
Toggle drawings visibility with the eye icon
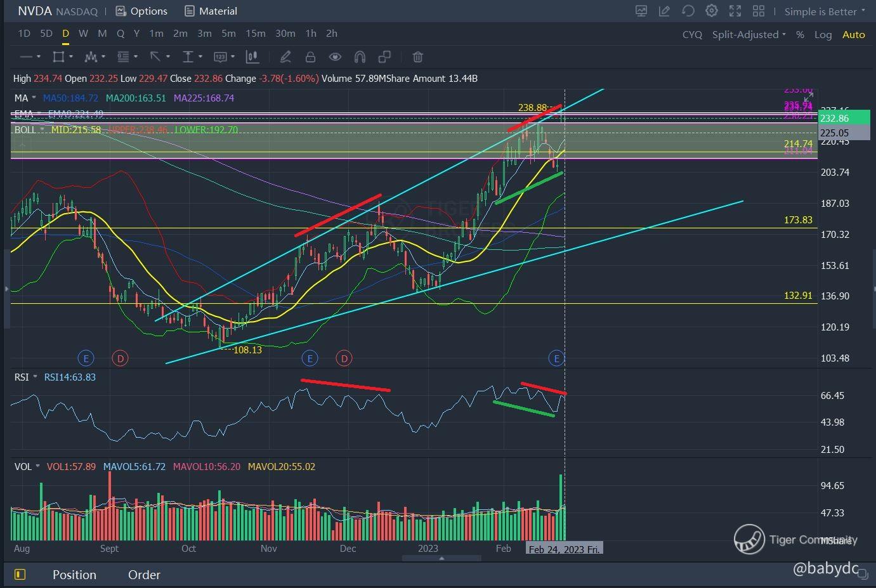[x=335, y=57]
